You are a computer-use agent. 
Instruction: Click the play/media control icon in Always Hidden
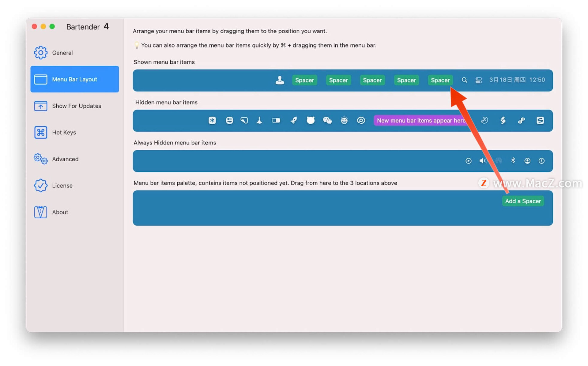point(468,161)
